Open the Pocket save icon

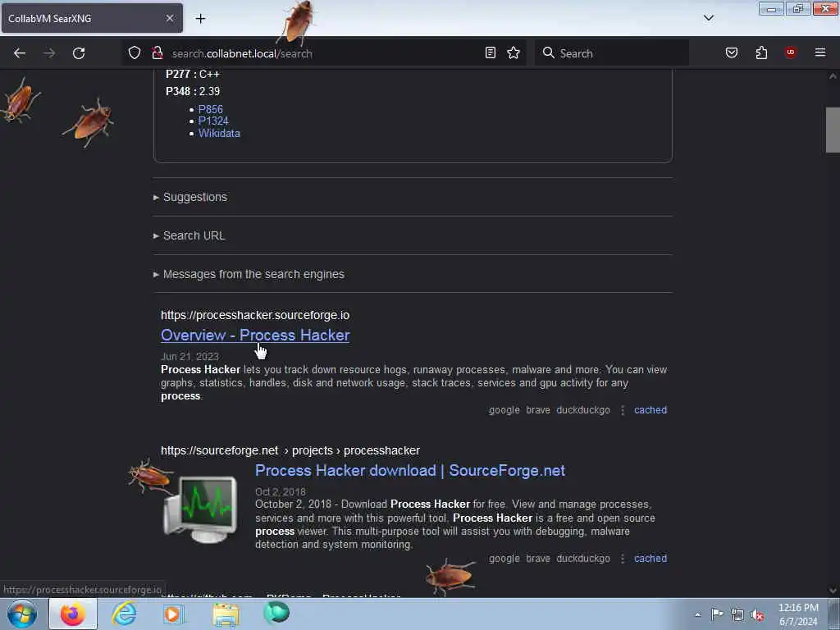pyautogui.click(x=731, y=52)
